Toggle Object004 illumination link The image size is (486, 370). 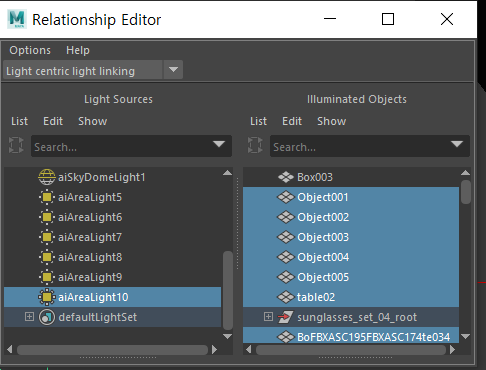click(x=351, y=257)
